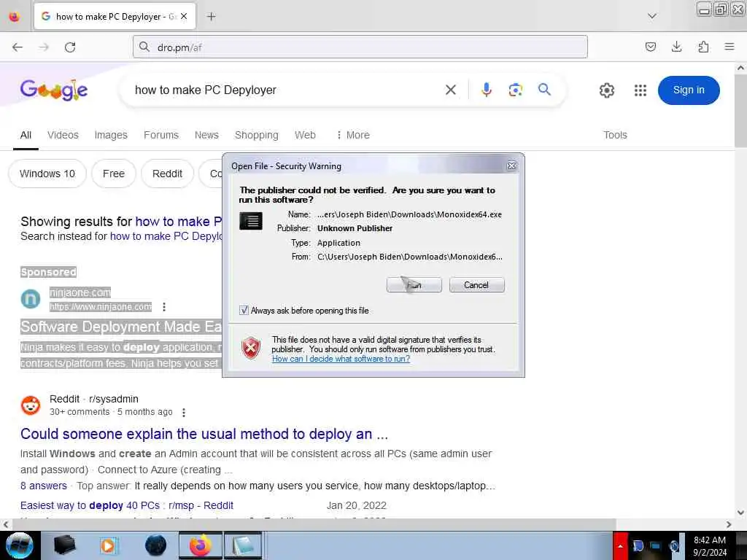The image size is (747, 560).
Task: Submit search with magnifying glass icon
Action: pos(544,90)
